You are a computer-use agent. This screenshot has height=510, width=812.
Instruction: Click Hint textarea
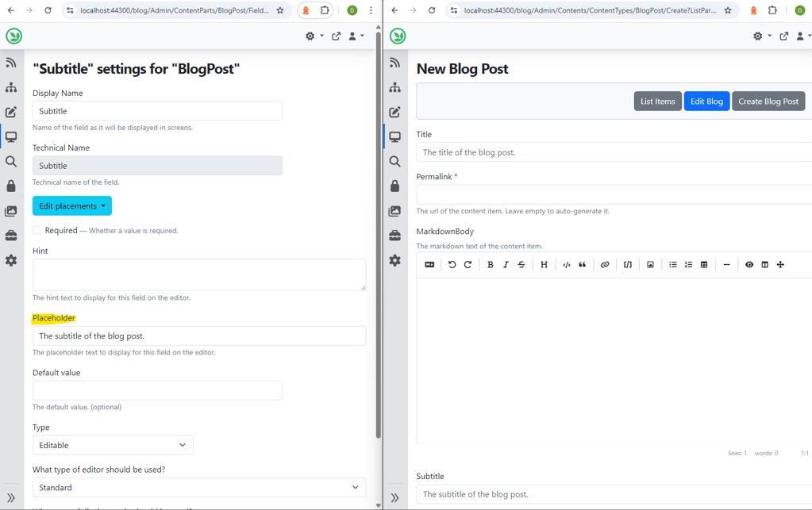199,274
